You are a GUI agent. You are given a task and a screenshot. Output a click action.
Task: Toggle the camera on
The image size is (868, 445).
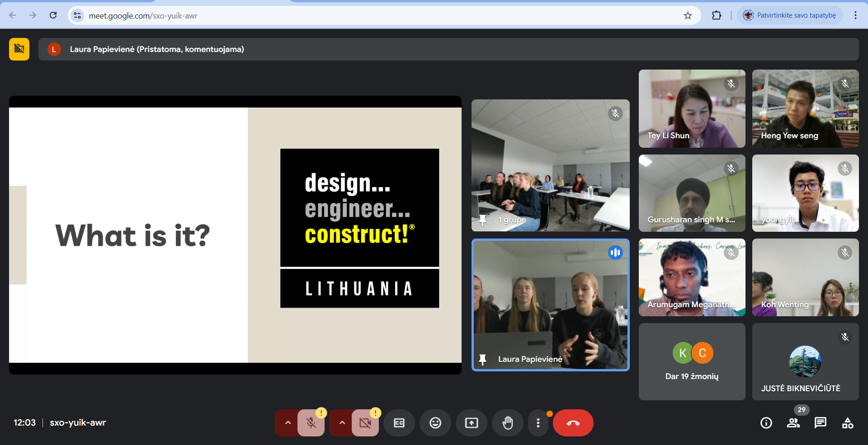(365, 423)
